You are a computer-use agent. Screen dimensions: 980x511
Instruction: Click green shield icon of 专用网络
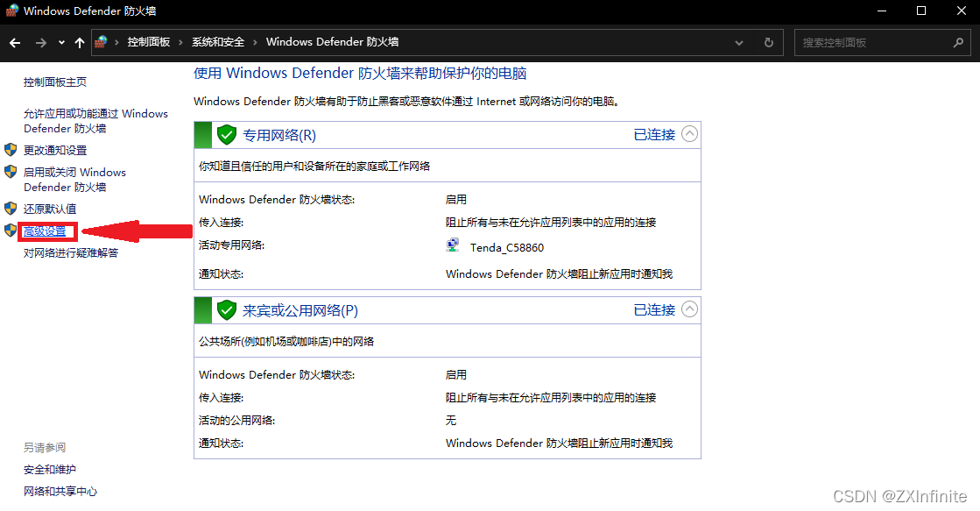[x=226, y=134]
